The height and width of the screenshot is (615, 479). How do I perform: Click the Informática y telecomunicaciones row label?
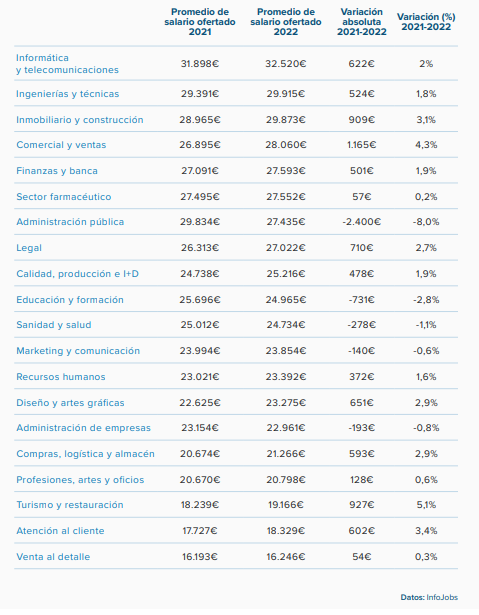tap(67, 64)
